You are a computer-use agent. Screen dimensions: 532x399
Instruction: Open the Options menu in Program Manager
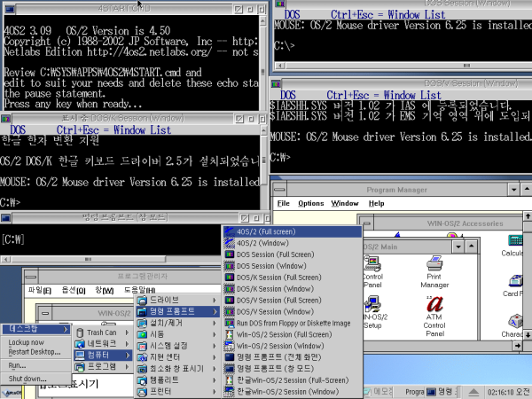pyautogui.click(x=310, y=203)
